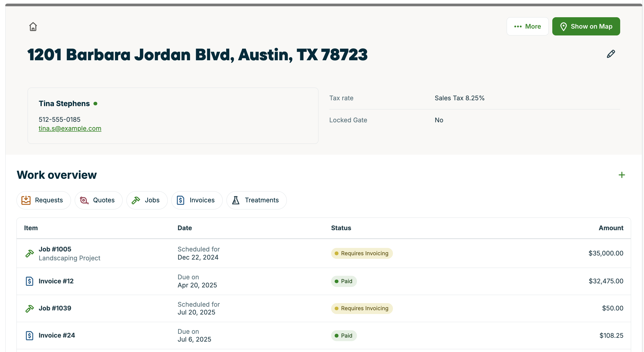Toggle the Treatments filter chip
Screen dimensions: 644x352
point(256,200)
